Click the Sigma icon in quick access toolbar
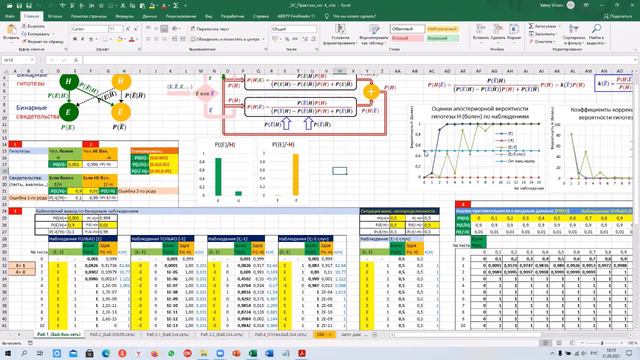Image resolution: width=640 pixels, height=360 pixels. (x=176, y=5)
